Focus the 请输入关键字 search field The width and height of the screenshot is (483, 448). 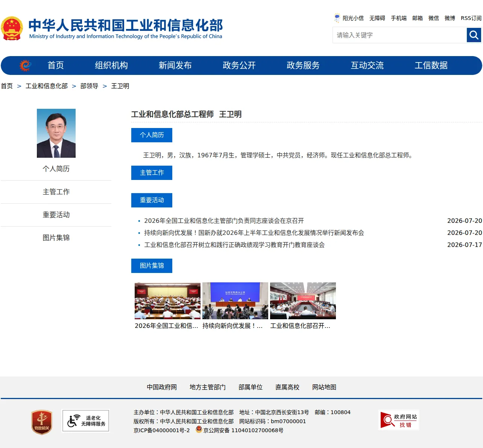(x=400, y=35)
